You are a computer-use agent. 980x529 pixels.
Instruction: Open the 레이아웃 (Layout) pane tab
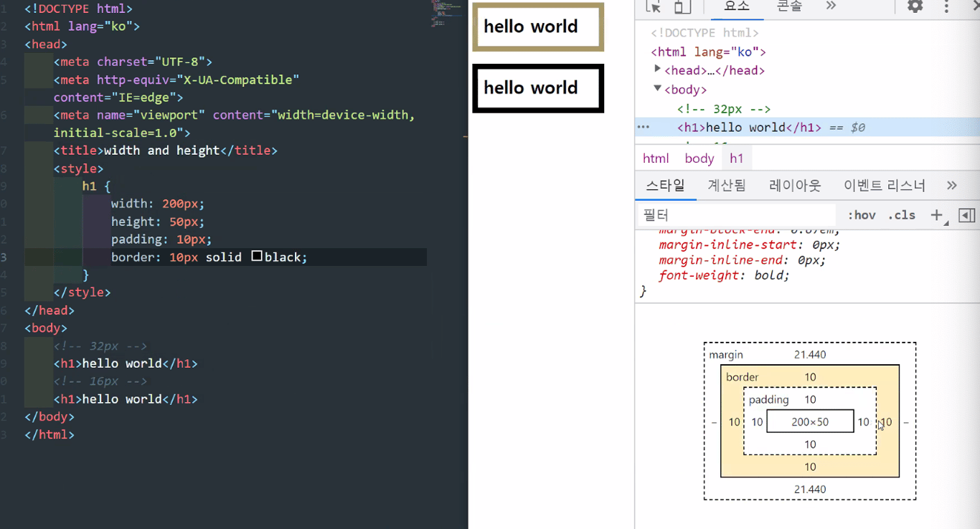pos(795,186)
